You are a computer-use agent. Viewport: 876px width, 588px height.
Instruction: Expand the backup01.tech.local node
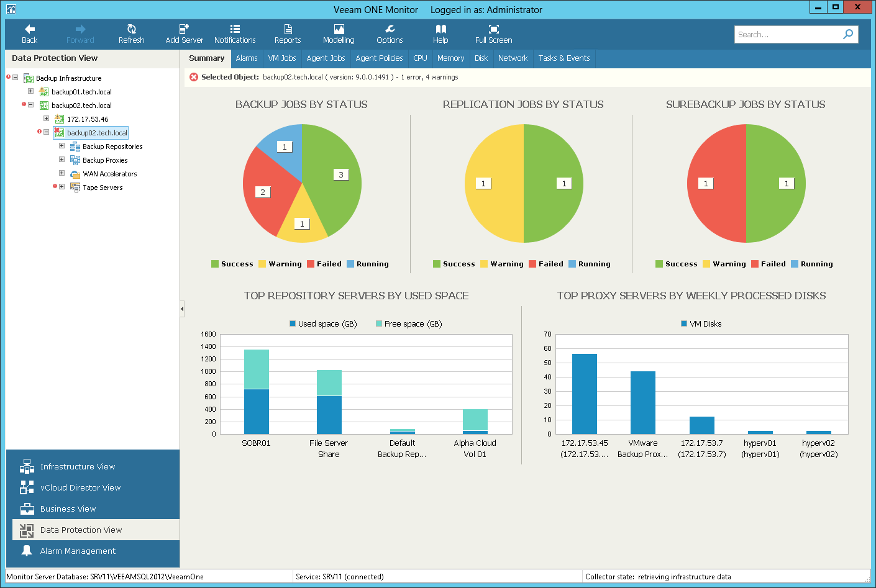pos(30,91)
